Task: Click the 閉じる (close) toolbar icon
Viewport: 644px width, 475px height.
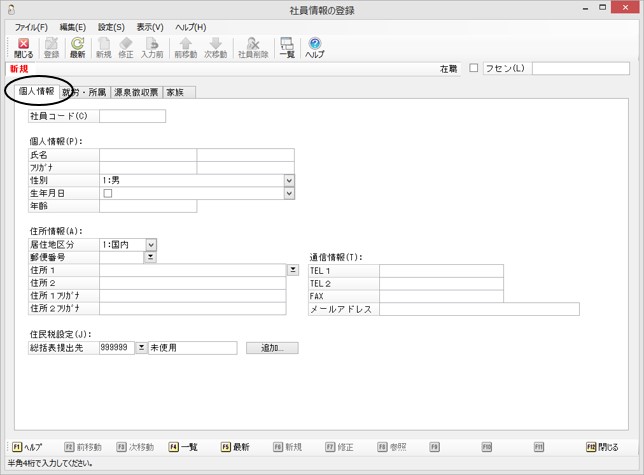Action: tap(24, 48)
